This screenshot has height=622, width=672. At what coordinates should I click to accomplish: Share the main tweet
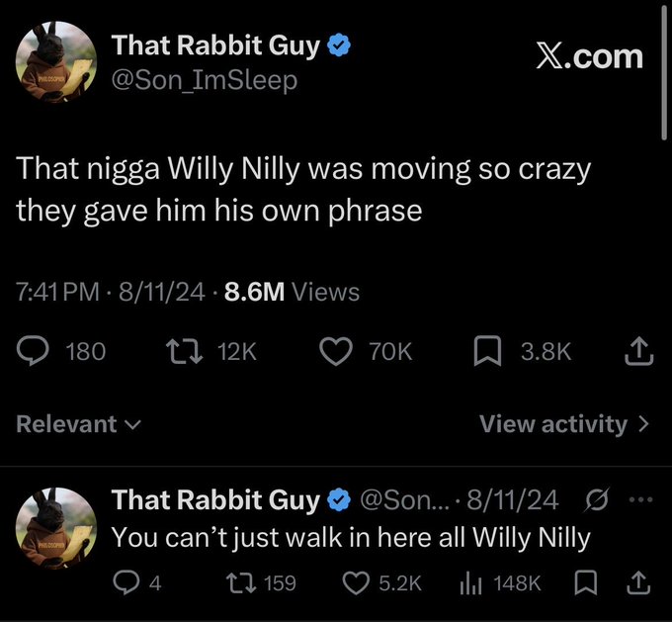point(636,350)
